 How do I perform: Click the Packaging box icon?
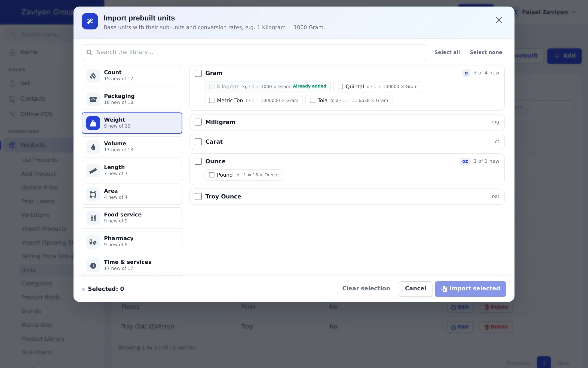(93, 99)
